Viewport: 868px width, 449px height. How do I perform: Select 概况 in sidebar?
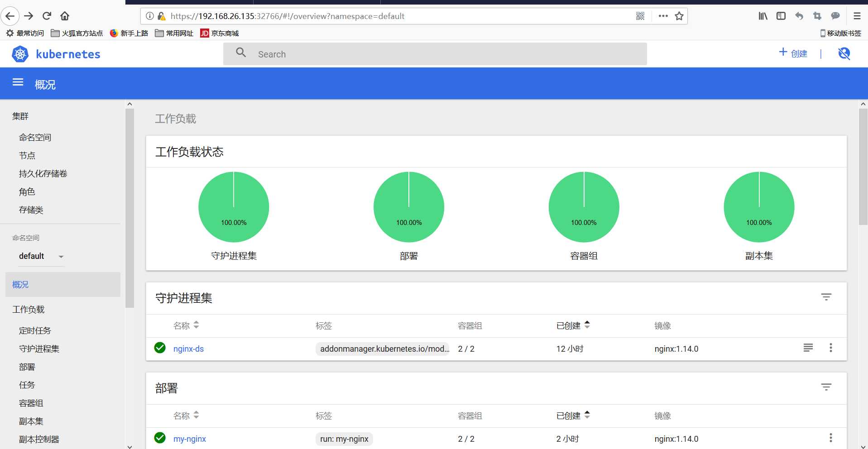click(63, 284)
